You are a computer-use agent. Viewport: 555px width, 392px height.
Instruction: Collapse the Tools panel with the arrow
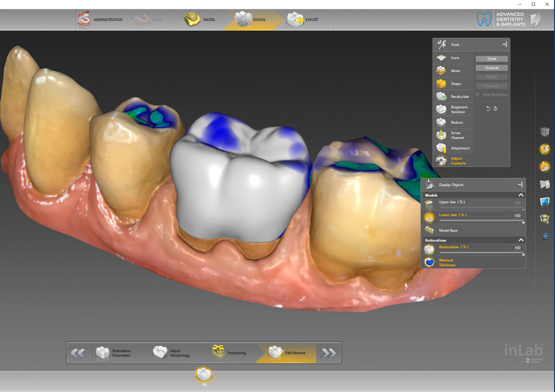pyautogui.click(x=504, y=44)
